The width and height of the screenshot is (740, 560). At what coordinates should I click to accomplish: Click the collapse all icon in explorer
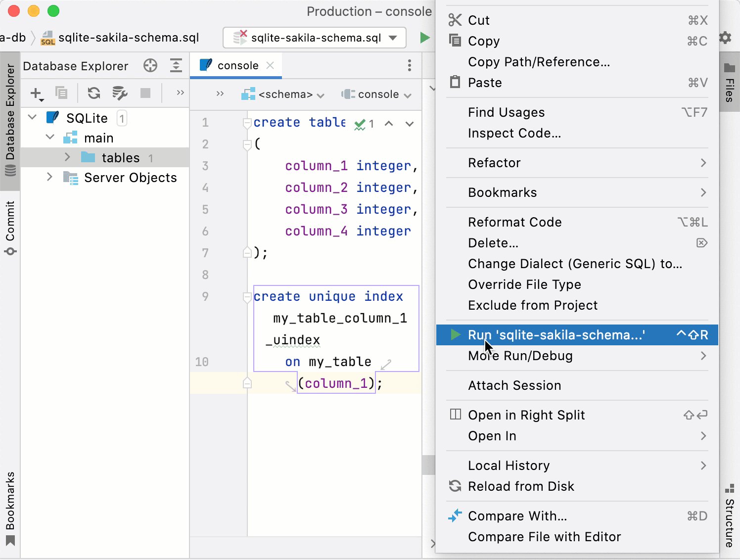[176, 66]
